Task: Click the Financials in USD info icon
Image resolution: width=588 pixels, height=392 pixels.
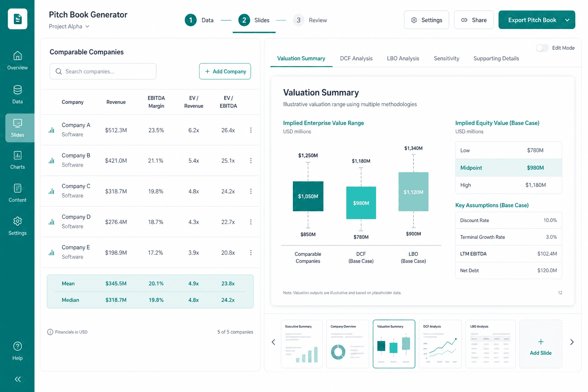Action: point(50,332)
